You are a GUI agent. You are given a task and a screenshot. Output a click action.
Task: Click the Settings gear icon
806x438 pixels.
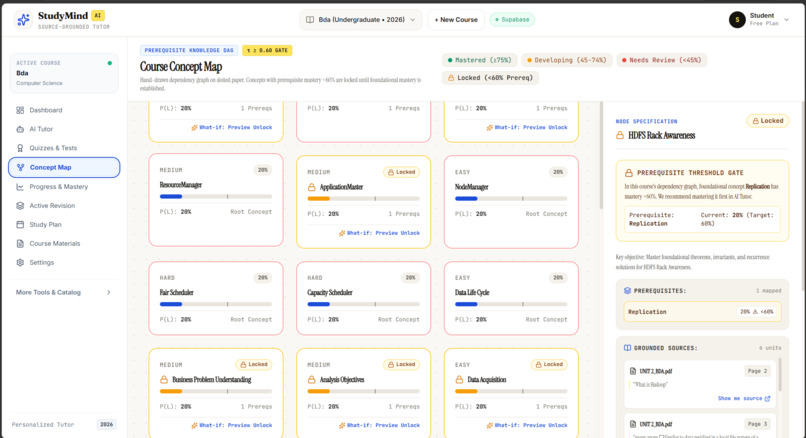tap(20, 263)
